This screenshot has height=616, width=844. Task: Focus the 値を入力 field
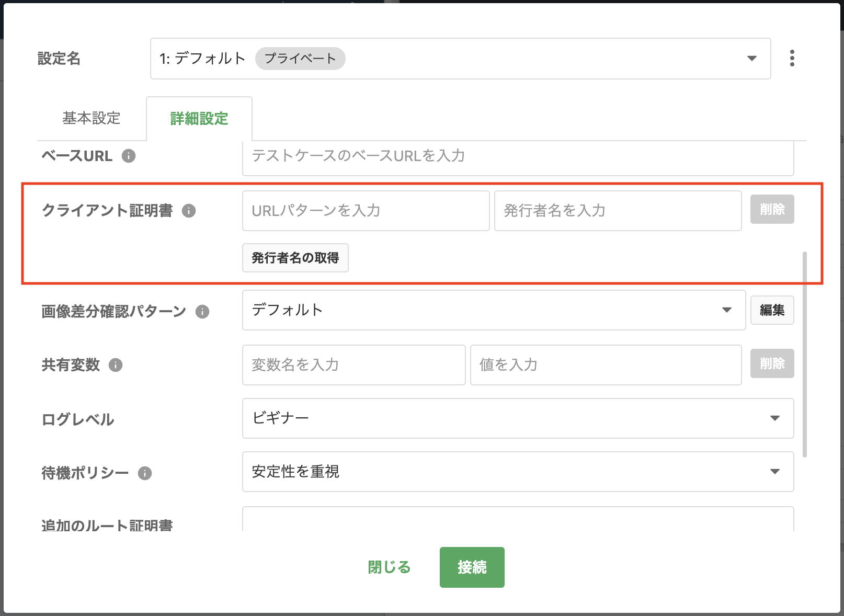pos(606,365)
